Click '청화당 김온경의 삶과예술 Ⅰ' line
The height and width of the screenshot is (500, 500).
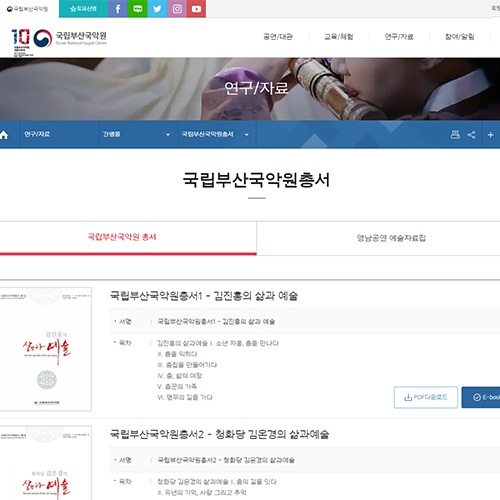[x=217, y=482]
